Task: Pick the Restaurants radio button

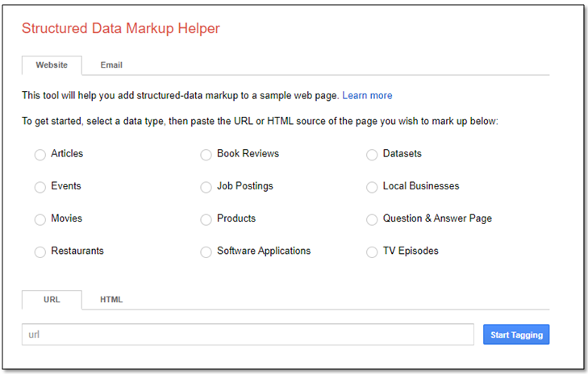Action: 40,251
